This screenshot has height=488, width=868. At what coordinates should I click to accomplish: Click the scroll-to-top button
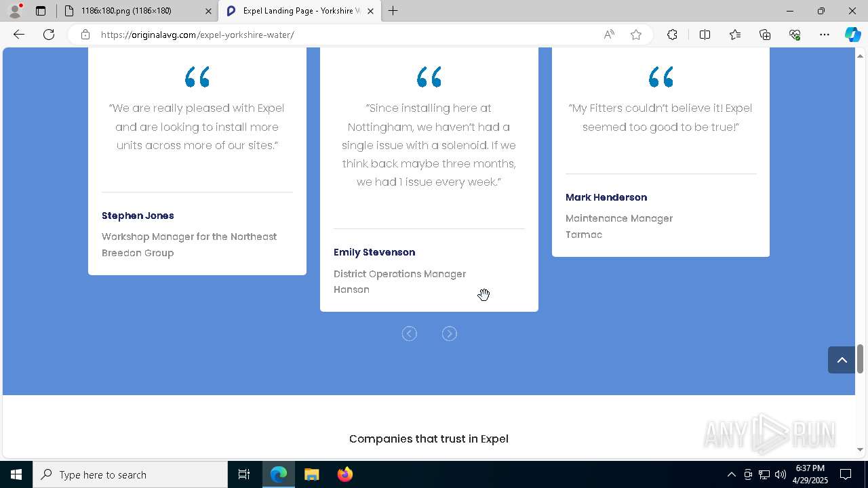pyautogui.click(x=842, y=360)
